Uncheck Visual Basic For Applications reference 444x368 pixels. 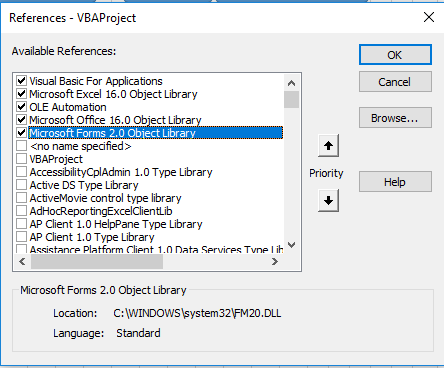(22, 81)
